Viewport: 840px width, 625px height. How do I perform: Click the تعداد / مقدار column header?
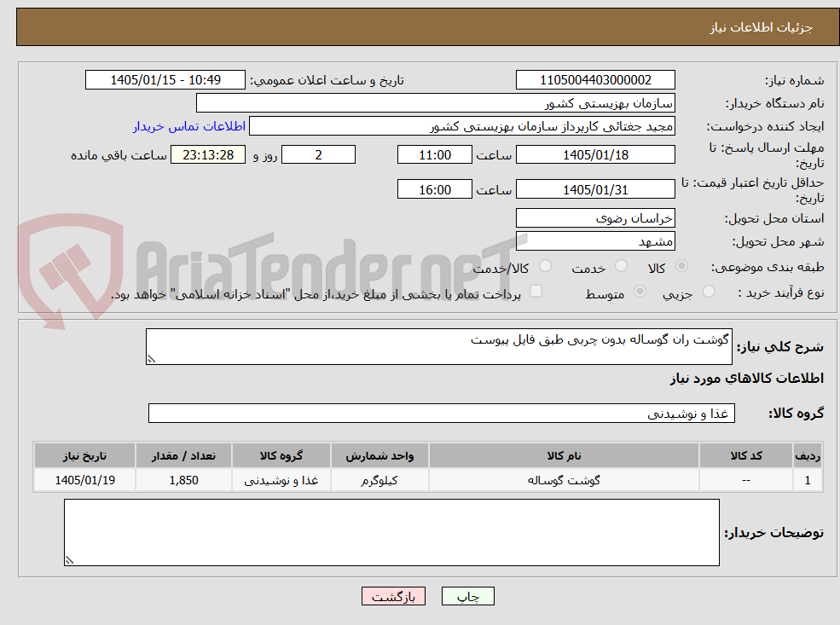pos(183,456)
